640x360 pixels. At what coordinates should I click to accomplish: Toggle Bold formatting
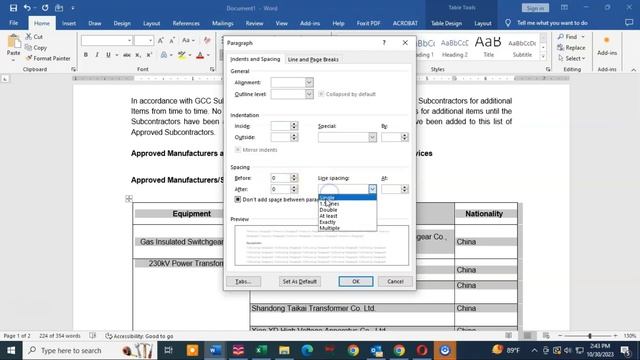click(x=86, y=55)
